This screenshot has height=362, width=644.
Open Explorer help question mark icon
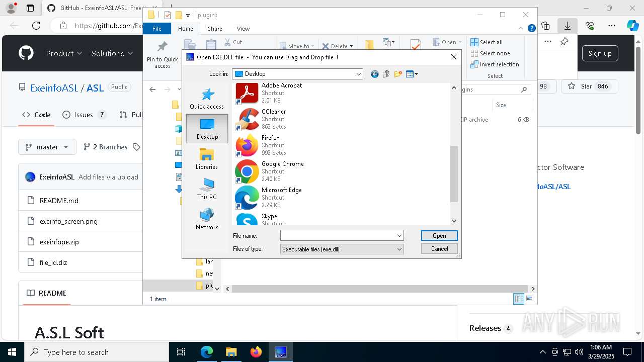pos(531,29)
